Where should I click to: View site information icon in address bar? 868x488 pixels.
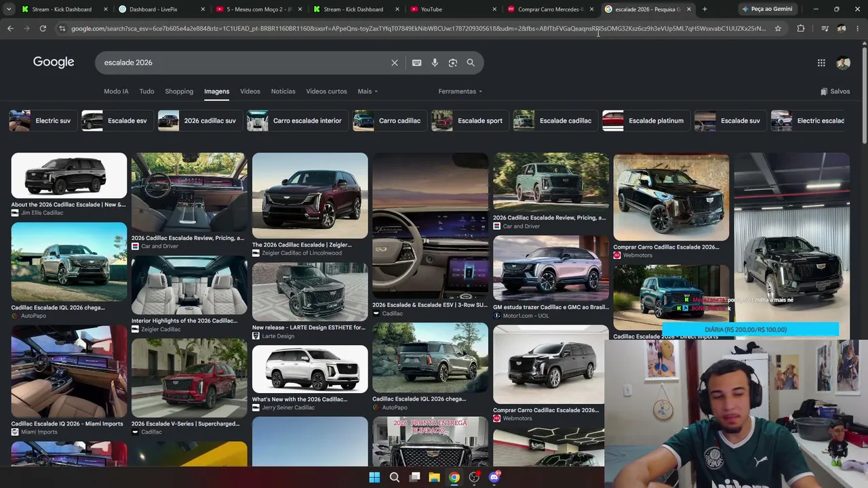[62, 28]
